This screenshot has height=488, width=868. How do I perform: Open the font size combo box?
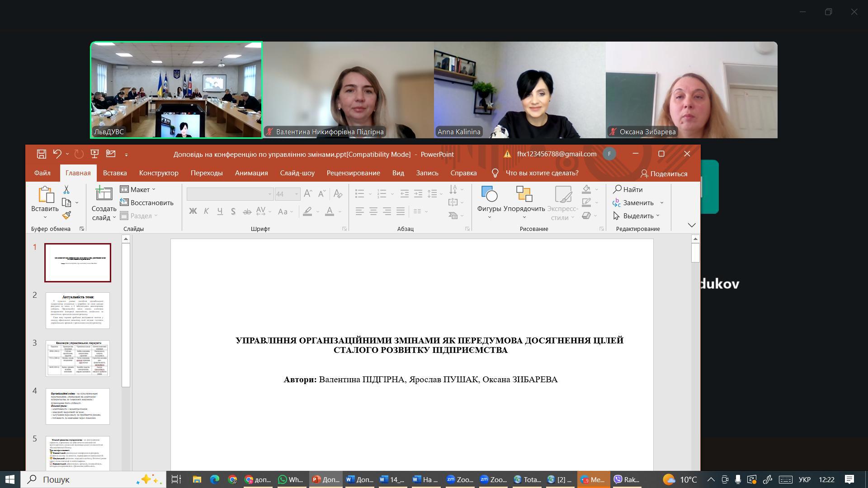coord(288,194)
